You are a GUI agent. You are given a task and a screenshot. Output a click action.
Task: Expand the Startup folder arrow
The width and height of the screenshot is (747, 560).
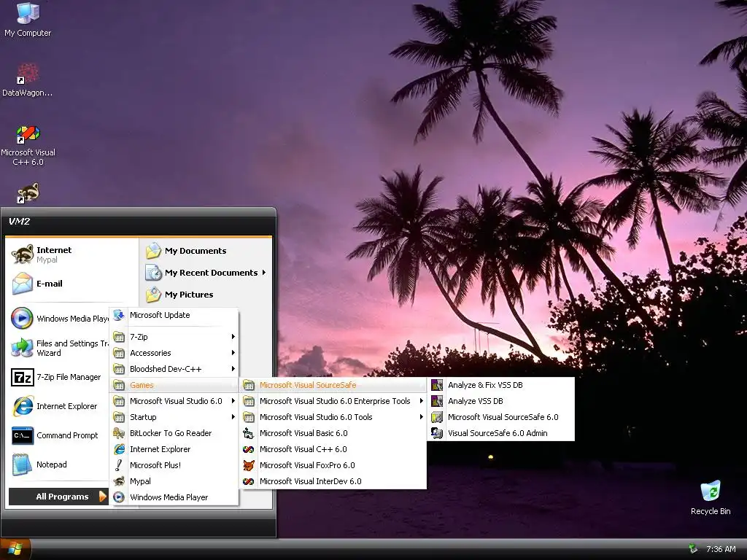233,417
